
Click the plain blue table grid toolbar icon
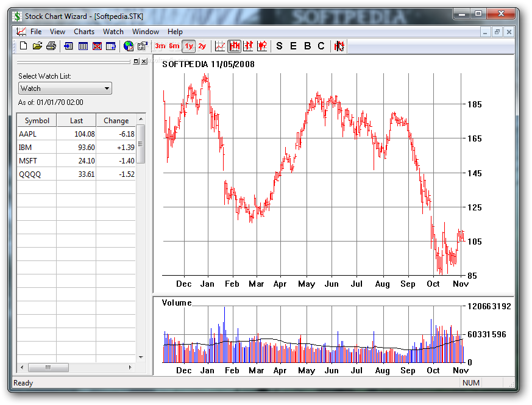[83, 46]
